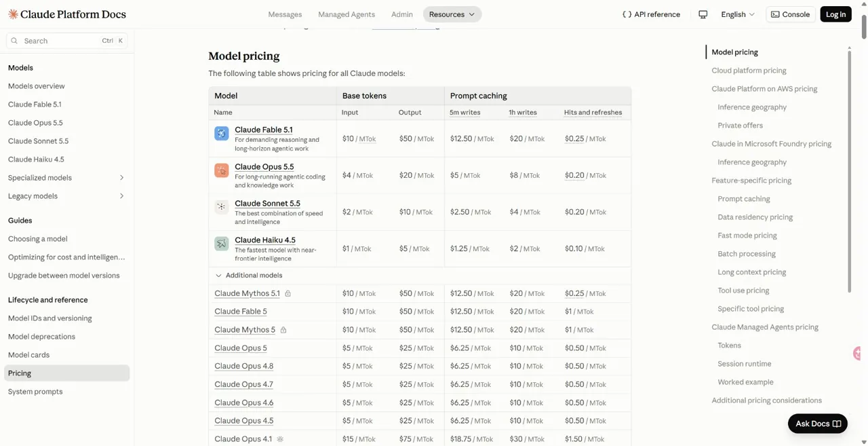This screenshot has width=868, height=446.
Task: Click the icon beside Claude Opus 4.1
Action: (280, 439)
